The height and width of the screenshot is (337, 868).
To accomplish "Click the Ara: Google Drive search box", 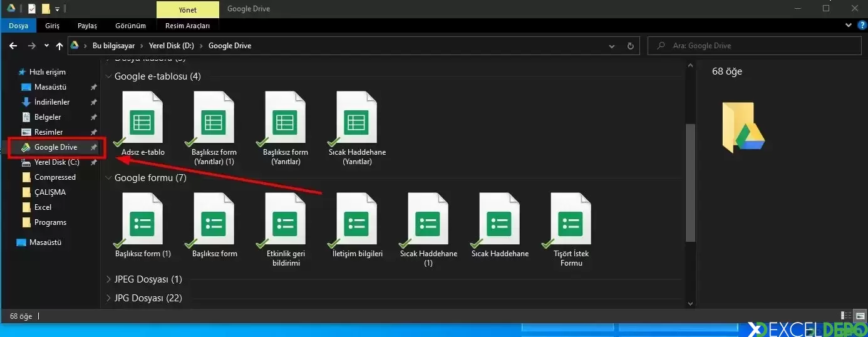I will click(x=756, y=46).
